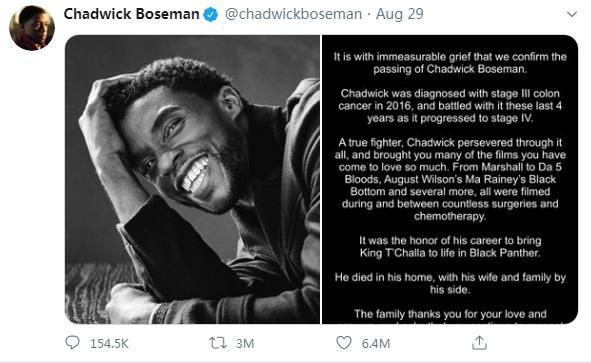Open the Chadwick Boseman display name link
591x363 pixels.
tap(132, 14)
